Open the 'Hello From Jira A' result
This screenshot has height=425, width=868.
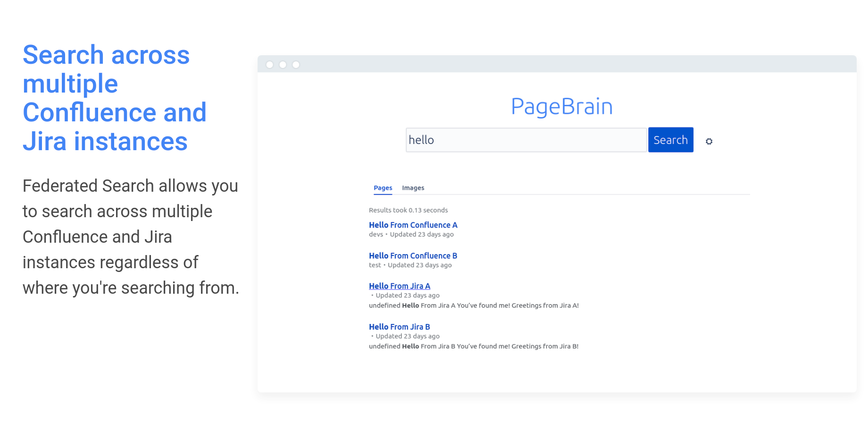click(399, 286)
